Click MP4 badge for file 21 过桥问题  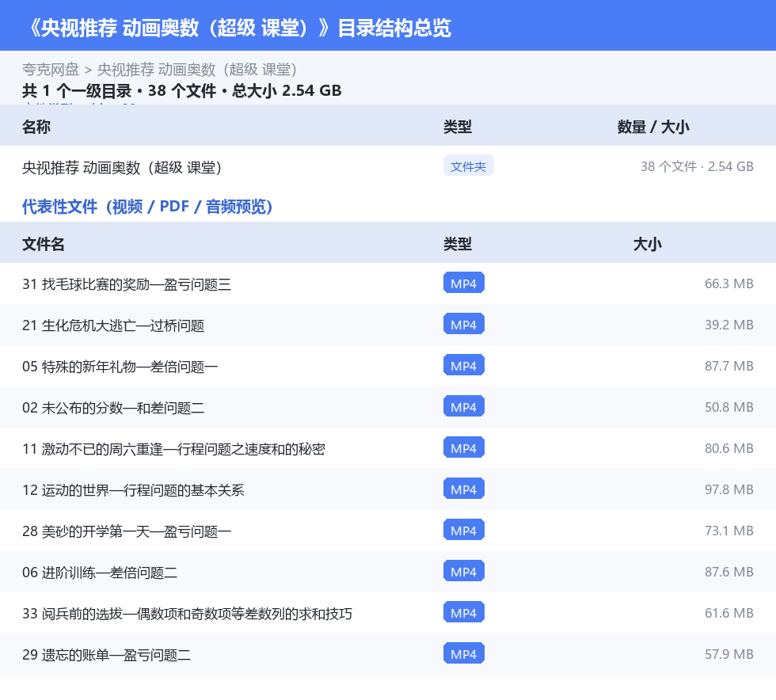coord(464,324)
